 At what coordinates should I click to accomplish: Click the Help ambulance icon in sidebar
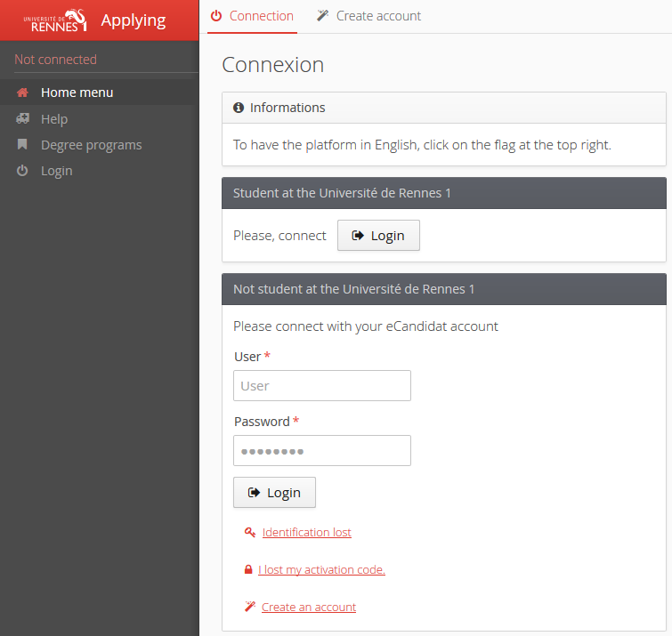pos(22,119)
